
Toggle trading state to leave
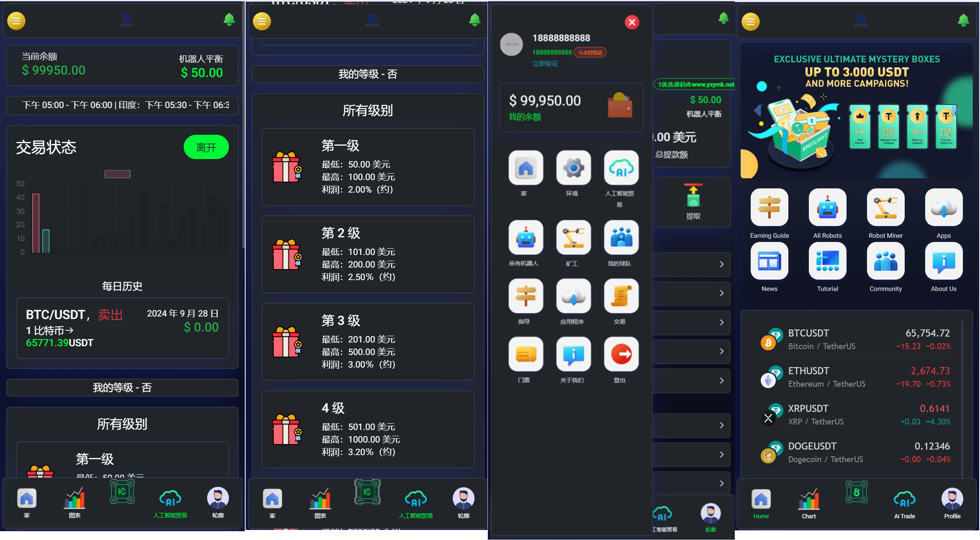pos(206,147)
